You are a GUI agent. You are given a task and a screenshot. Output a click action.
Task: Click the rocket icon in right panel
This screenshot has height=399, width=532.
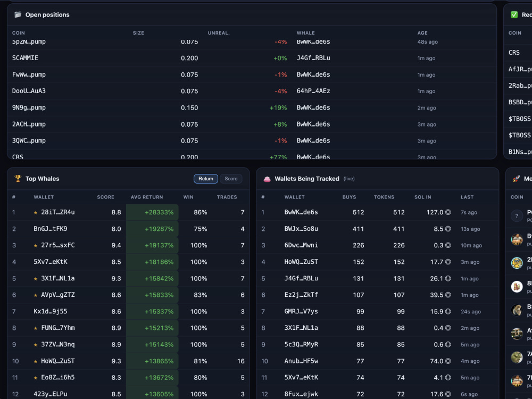516,179
